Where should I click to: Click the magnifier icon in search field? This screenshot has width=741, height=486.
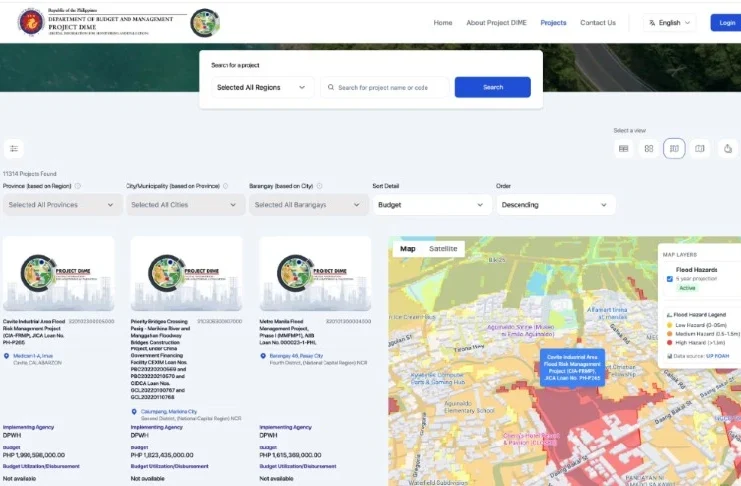(x=331, y=87)
